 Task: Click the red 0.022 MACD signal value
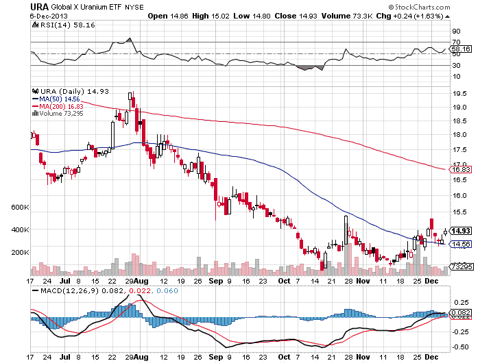point(140,291)
